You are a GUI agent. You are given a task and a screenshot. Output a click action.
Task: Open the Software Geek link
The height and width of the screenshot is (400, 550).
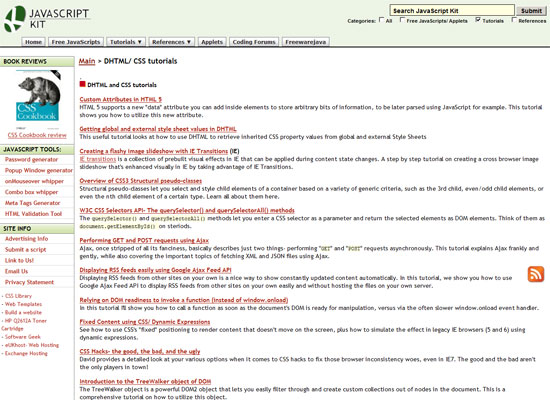[x=23, y=337]
